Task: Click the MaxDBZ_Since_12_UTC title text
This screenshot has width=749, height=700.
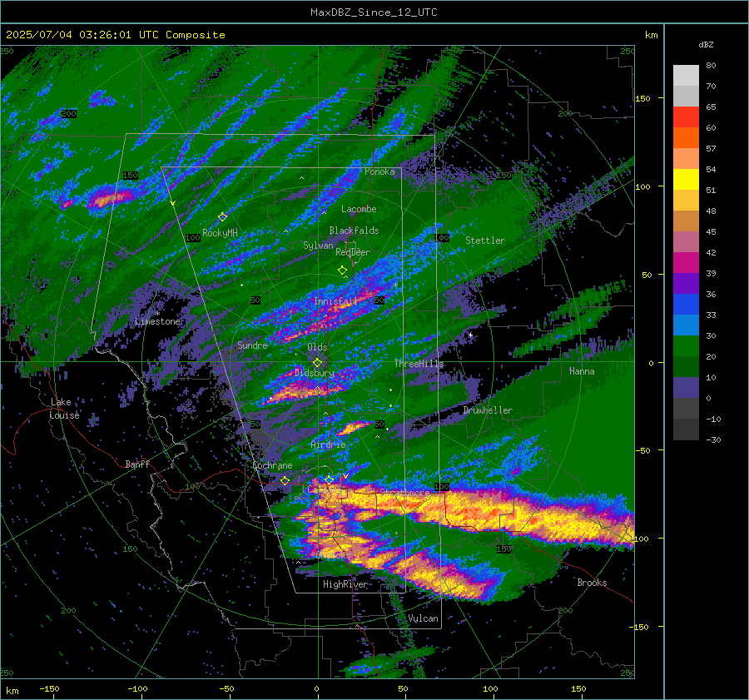Action: click(x=374, y=12)
